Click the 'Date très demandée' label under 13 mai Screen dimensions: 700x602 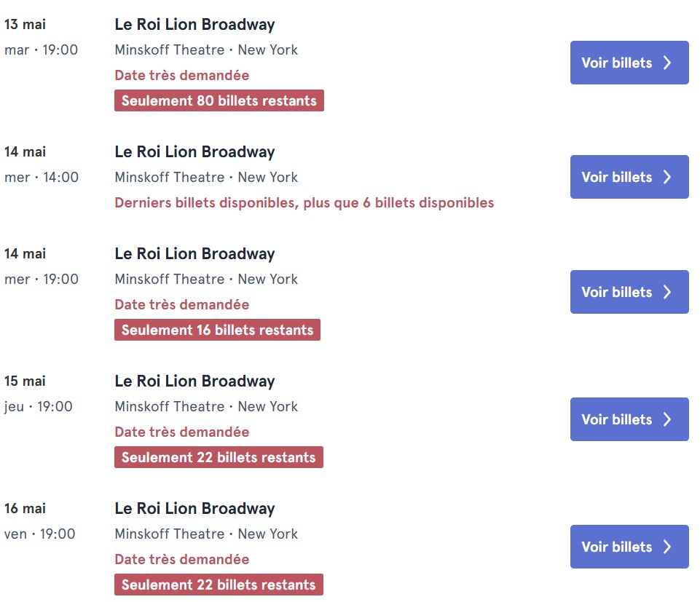coord(181,75)
